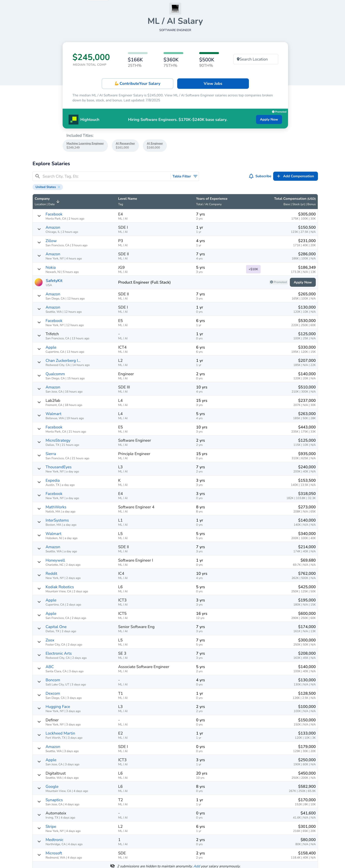This screenshot has width=345, height=868.
Task: Select the Machine Learning Engineer title chip
Action: point(85,146)
